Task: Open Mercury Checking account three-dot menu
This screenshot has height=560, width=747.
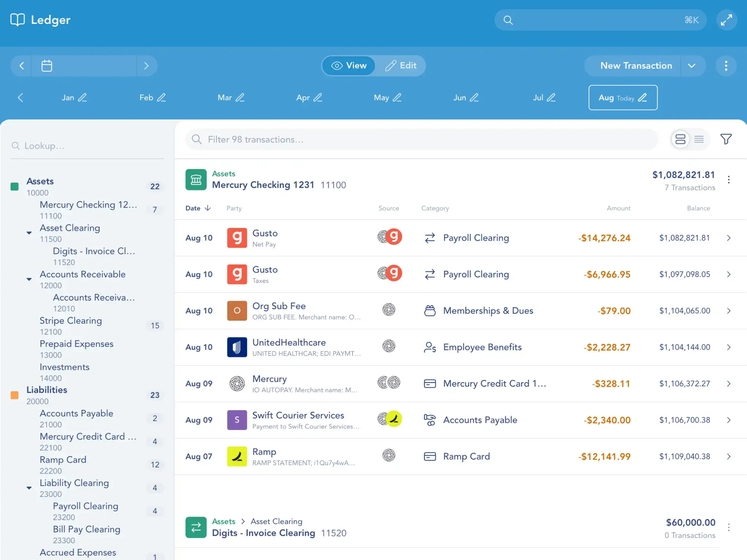Action: (728, 180)
